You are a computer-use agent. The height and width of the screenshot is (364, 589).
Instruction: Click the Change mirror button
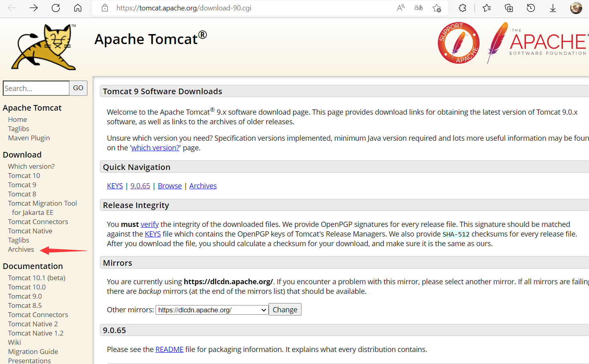(285, 309)
